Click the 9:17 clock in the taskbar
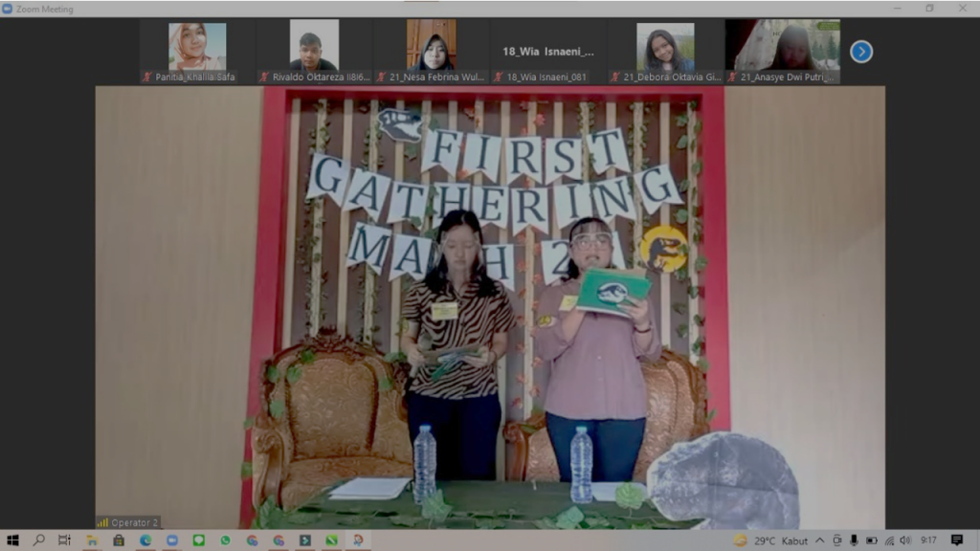 928,540
